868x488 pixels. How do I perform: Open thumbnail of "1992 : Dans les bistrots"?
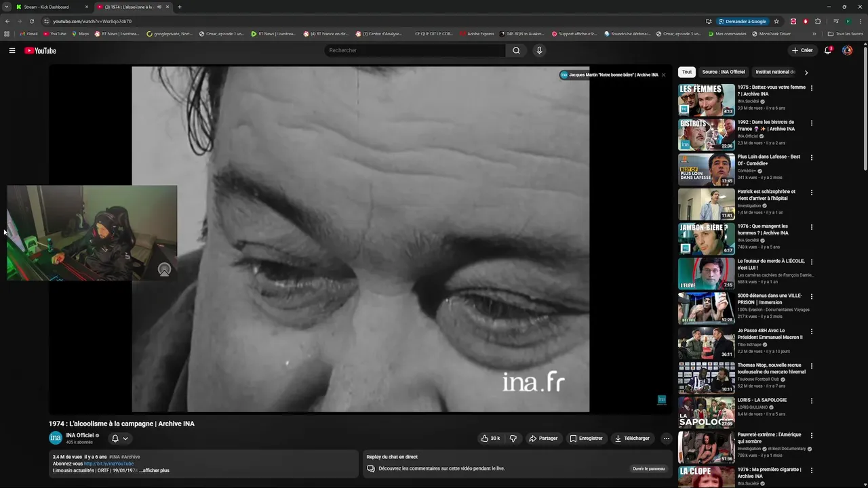[707, 134]
